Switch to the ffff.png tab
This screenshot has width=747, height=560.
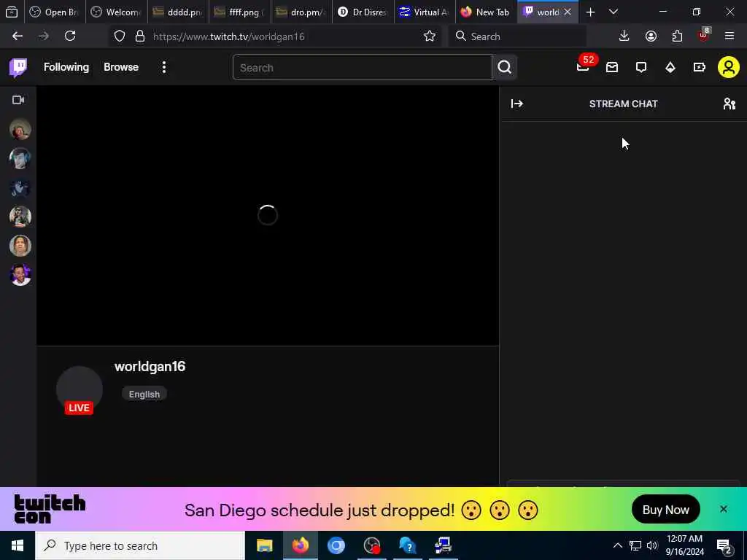239,12
